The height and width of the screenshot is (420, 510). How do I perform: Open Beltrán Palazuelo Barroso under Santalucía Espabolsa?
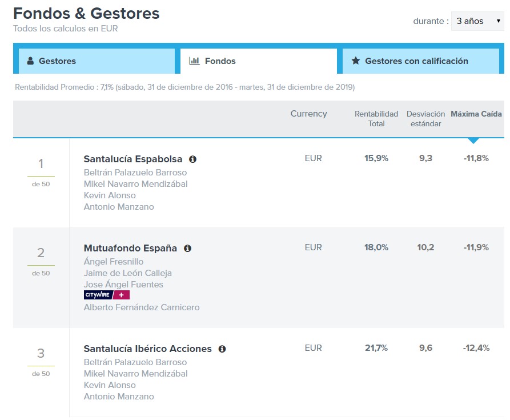(135, 173)
